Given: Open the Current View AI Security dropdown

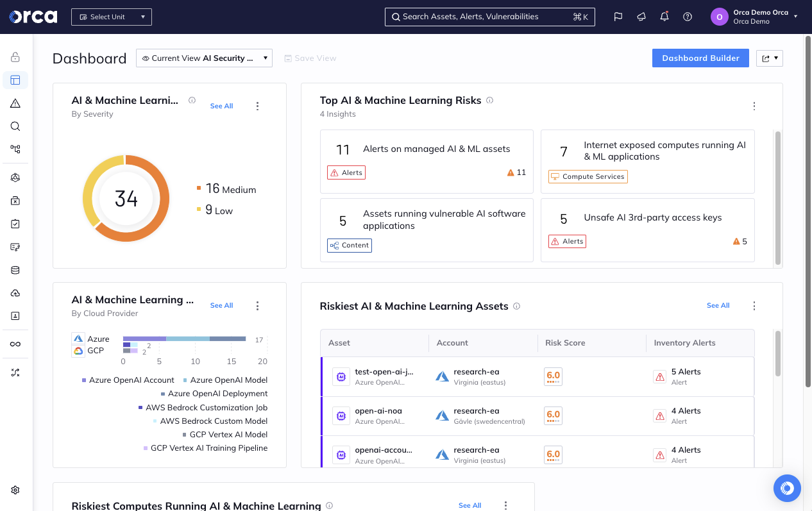Looking at the screenshot, I should click(204, 58).
